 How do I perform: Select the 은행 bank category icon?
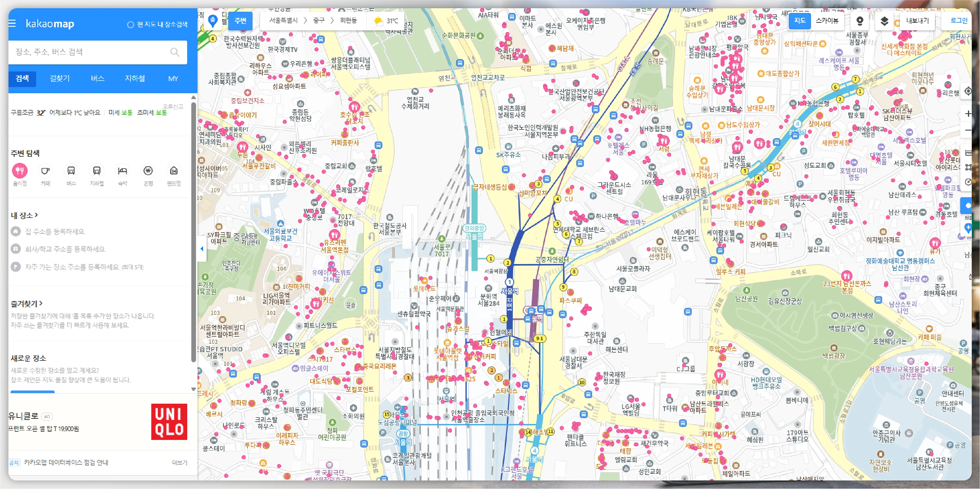pyautogui.click(x=148, y=171)
